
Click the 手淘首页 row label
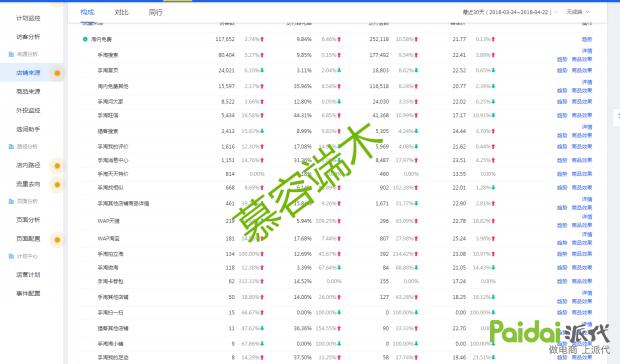pyautogui.click(x=108, y=70)
